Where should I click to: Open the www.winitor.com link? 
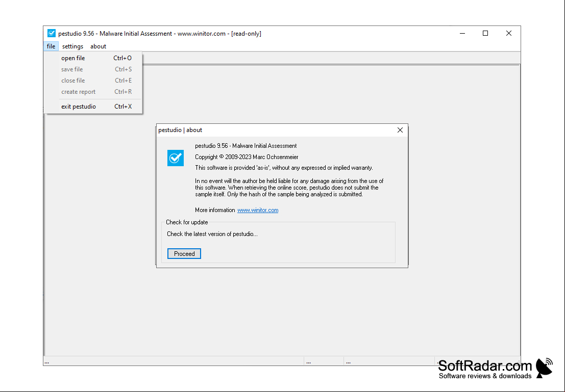tap(258, 210)
